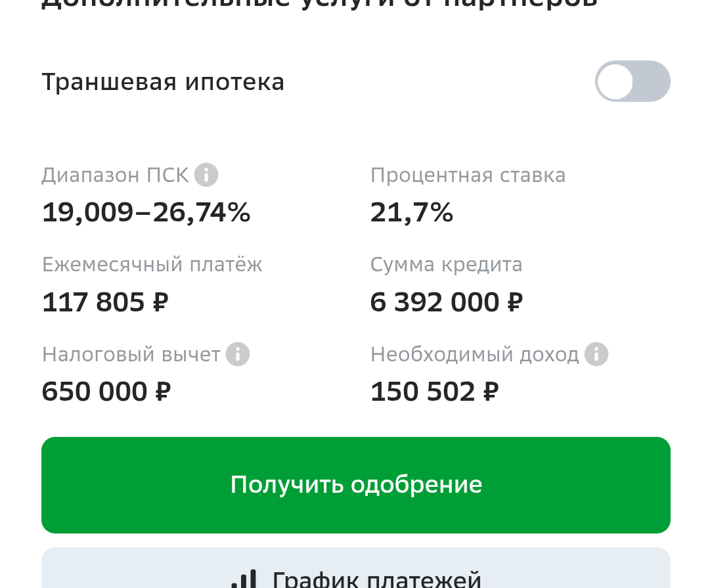The image size is (712, 588).
Task: Enable the Траншевая ипотека switch
Action: pos(633,81)
